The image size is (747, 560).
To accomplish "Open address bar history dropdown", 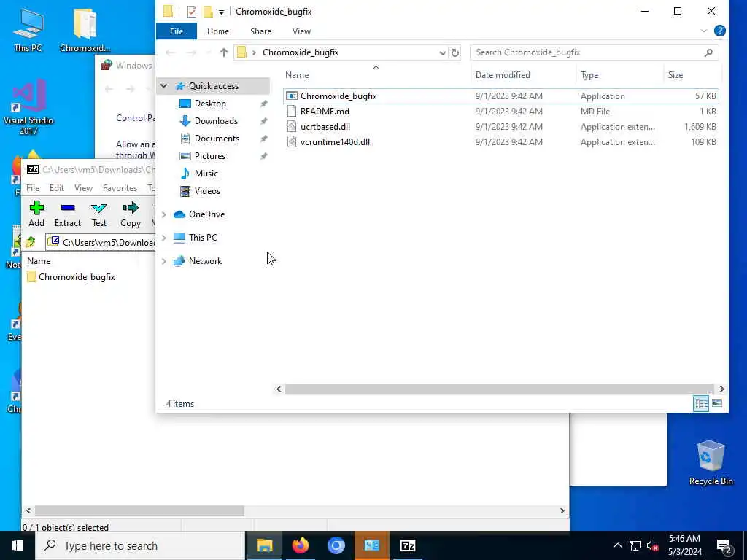I will click(x=442, y=52).
